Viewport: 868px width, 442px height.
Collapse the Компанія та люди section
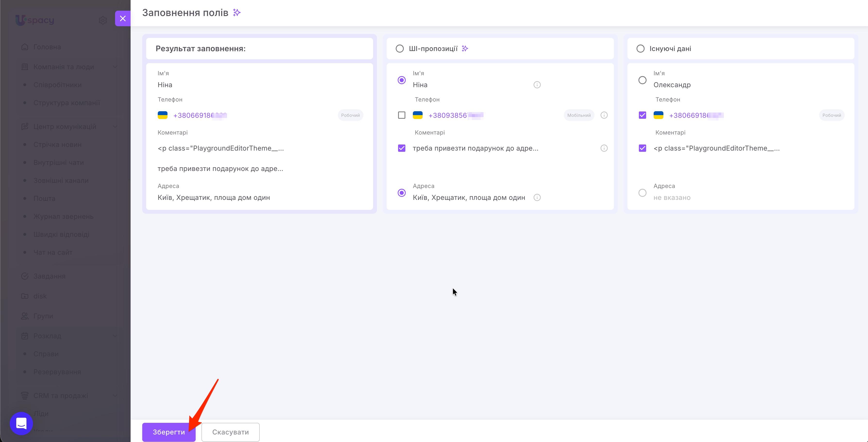click(x=115, y=67)
